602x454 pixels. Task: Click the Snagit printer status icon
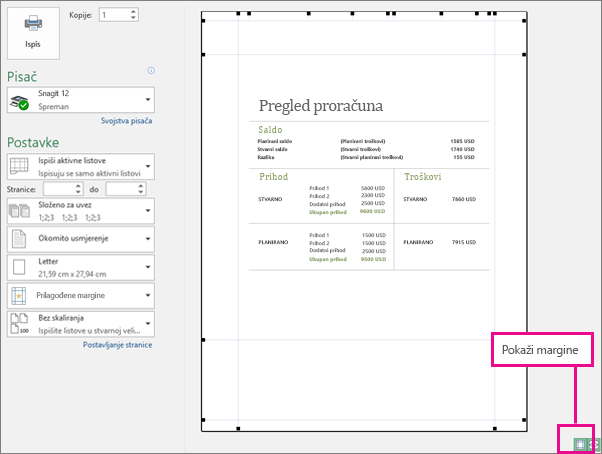[x=19, y=102]
